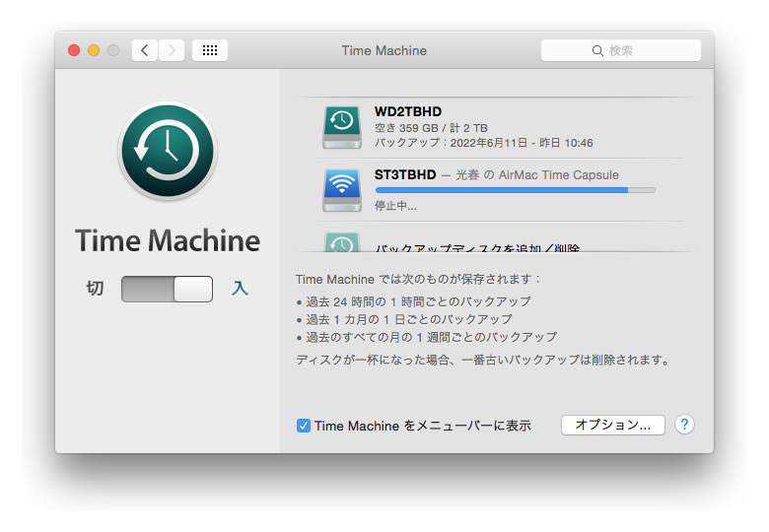Click the add/remove backup disk icon
Screen dimensions: 769x532
click(341, 243)
